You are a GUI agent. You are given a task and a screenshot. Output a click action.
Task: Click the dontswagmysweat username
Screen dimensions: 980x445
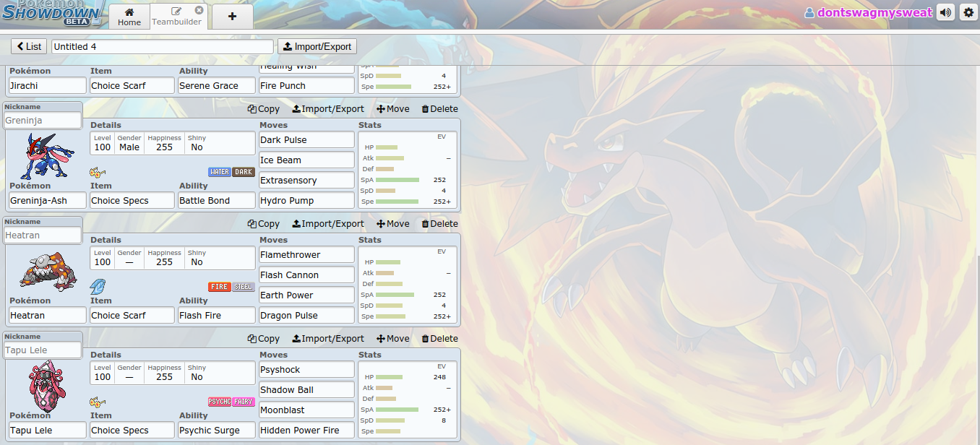pyautogui.click(x=874, y=13)
